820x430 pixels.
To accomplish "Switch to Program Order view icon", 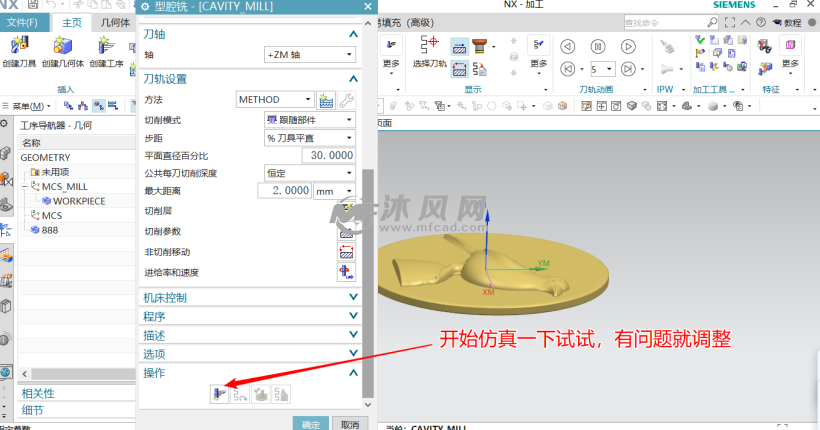I will point(69,106).
